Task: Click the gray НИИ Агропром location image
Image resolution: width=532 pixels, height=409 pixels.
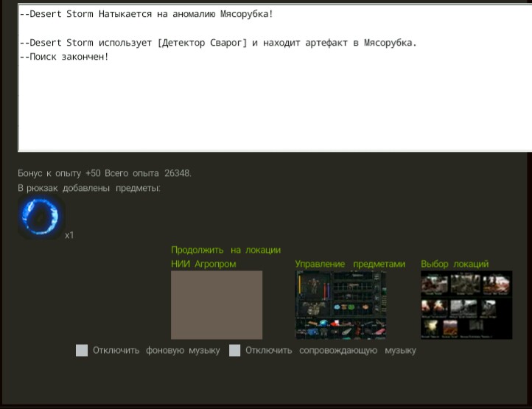Action: pyautogui.click(x=217, y=304)
